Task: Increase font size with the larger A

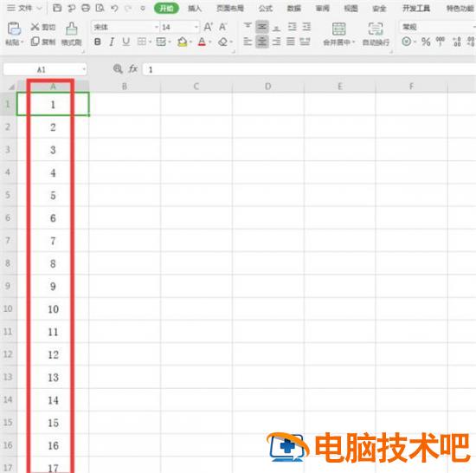Action: [x=208, y=27]
